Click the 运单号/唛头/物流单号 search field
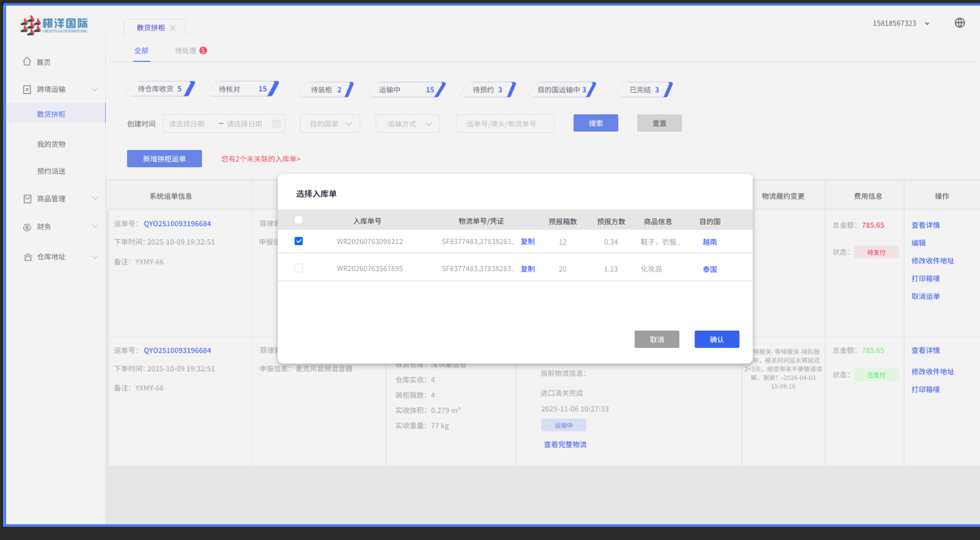The height and width of the screenshot is (540, 980). (x=505, y=123)
